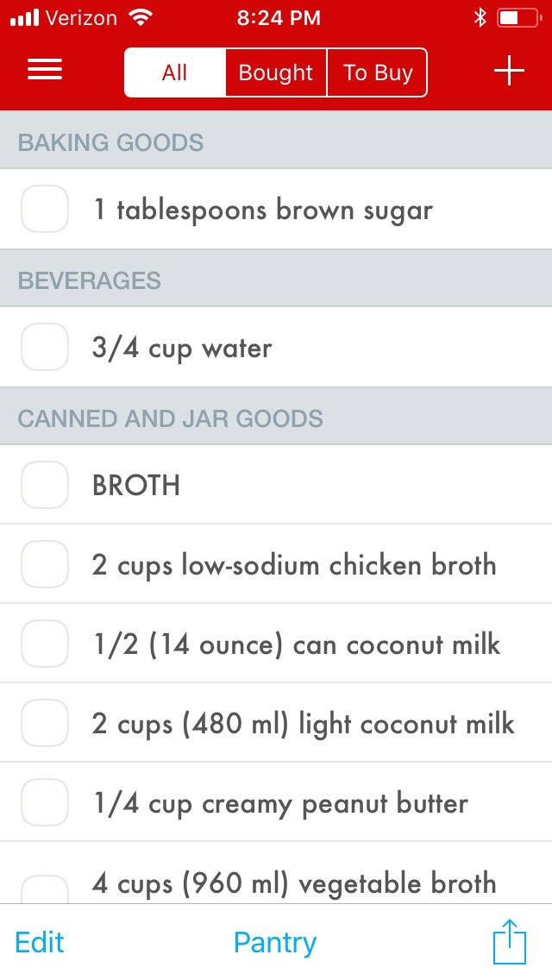Tap the Canned and Jar Goods header
Screen dimensions: 552x980
coord(171,419)
